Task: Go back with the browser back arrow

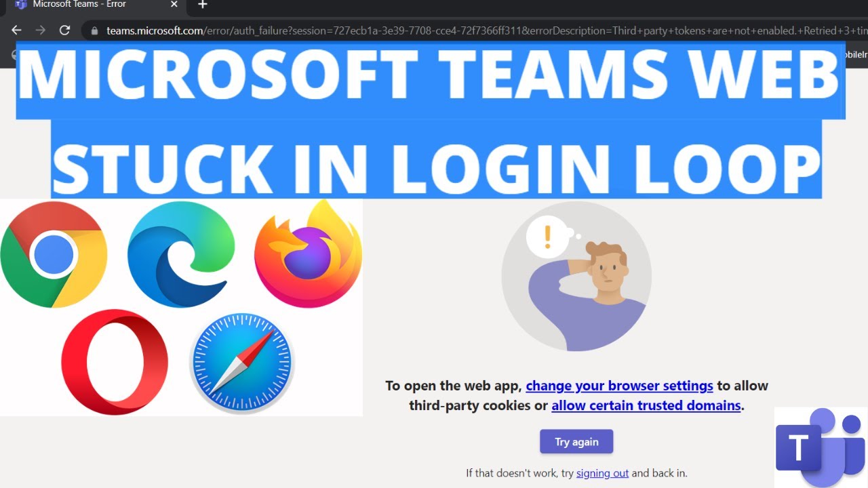Action: tap(16, 30)
